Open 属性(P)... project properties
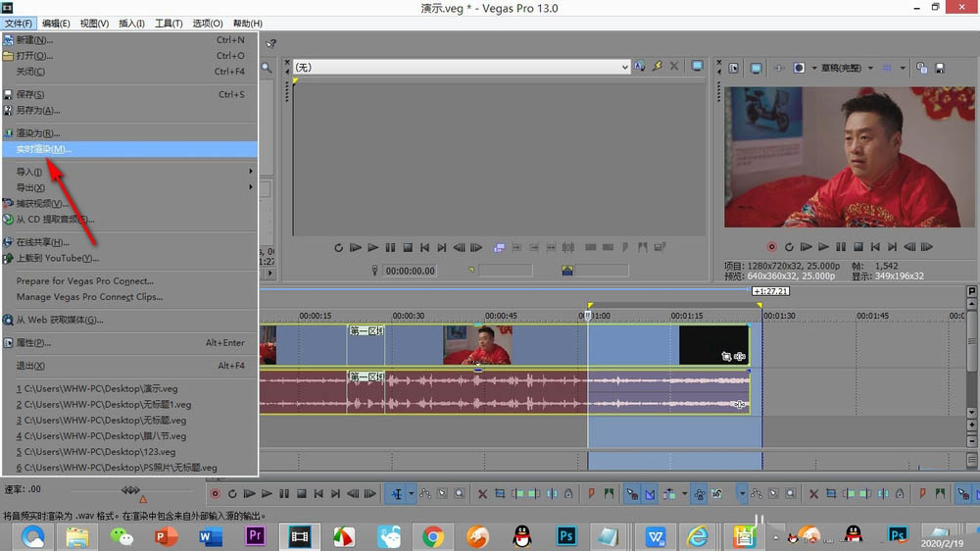 129,343
